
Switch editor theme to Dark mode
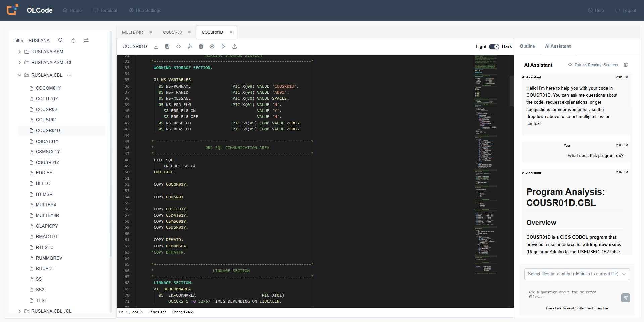(494, 47)
